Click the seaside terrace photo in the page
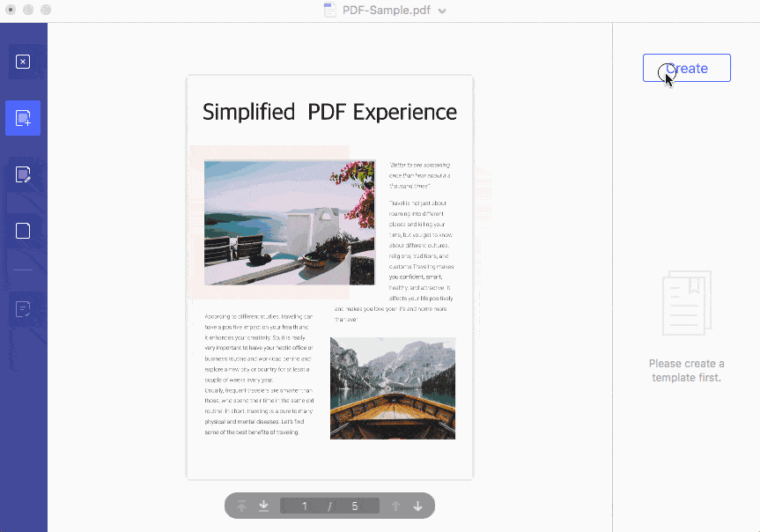 pyautogui.click(x=290, y=223)
